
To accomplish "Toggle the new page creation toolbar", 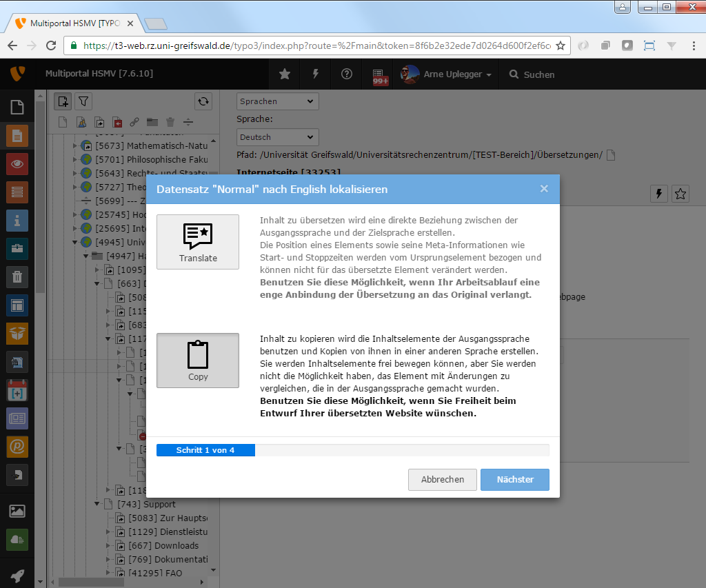I will point(63,101).
